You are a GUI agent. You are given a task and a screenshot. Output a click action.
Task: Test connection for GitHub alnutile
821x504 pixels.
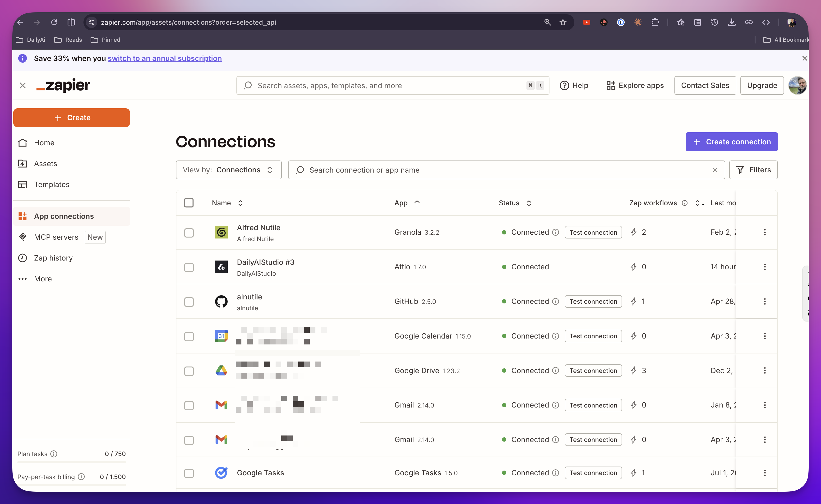click(593, 301)
